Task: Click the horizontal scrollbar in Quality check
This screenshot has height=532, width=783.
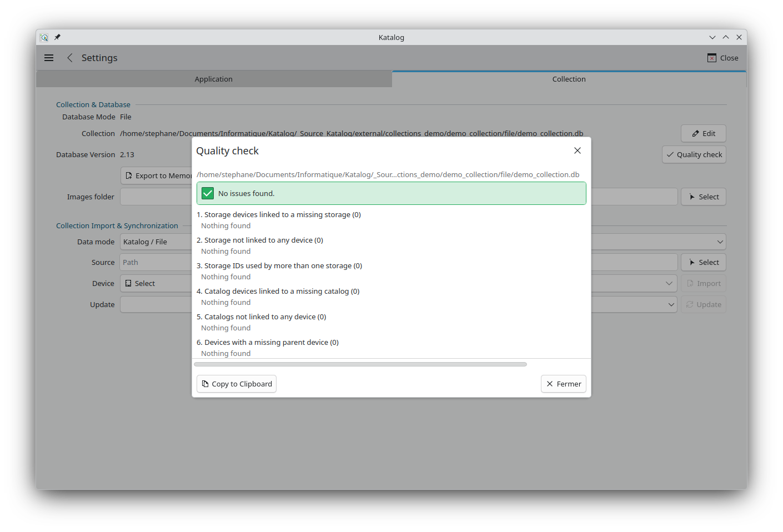Action: point(360,364)
